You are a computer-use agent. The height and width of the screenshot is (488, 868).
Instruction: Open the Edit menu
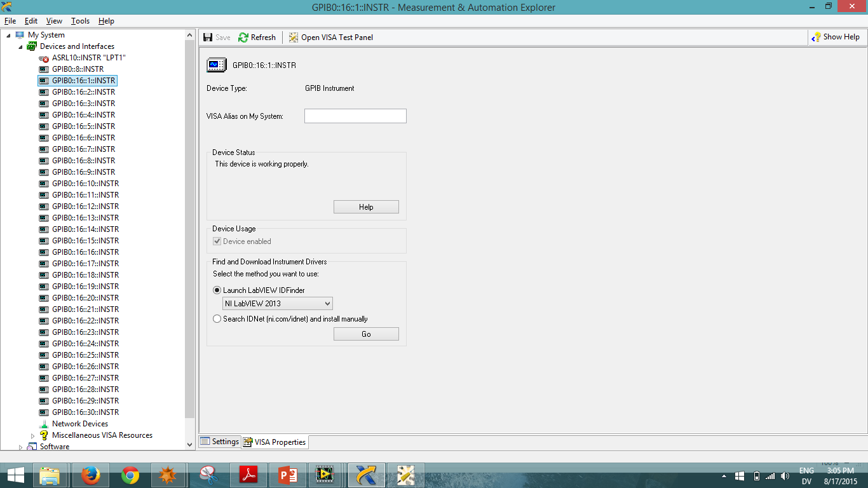pos(31,21)
